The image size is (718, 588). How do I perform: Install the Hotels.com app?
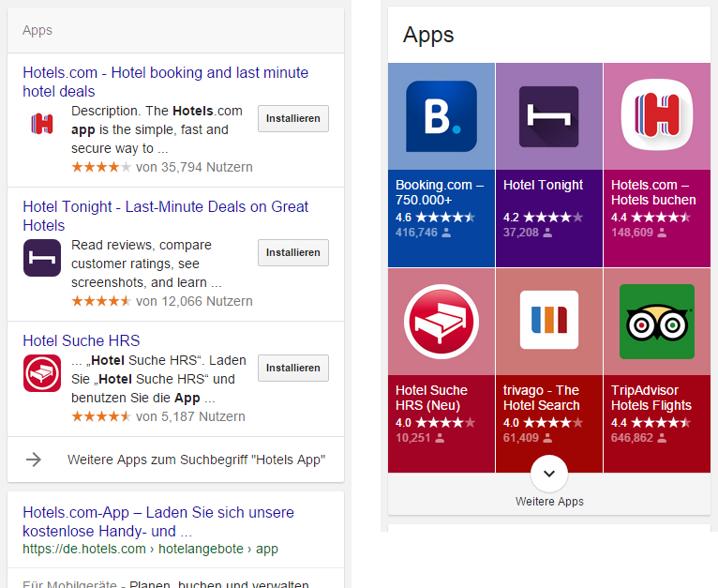pyautogui.click(x=293, y=119)
